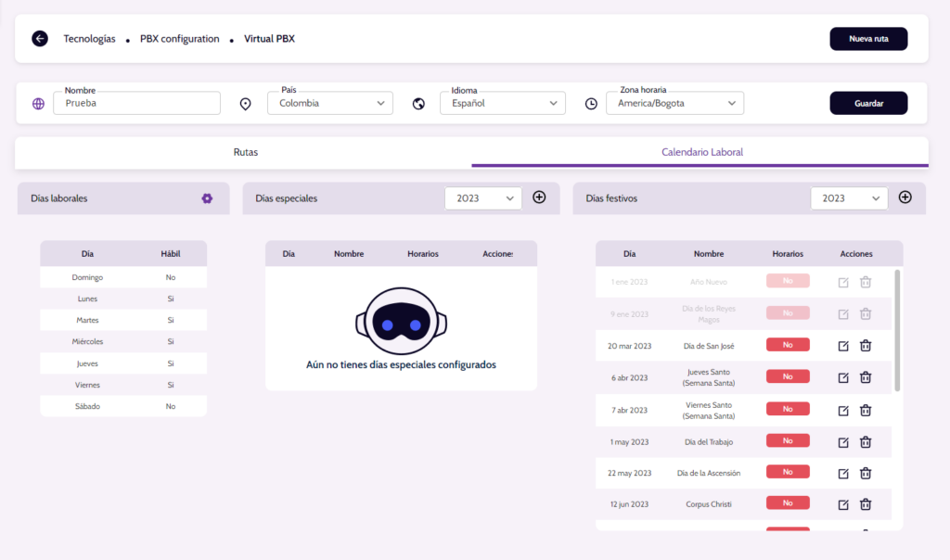Add a new día especial with plus icon

coord(539,197)
